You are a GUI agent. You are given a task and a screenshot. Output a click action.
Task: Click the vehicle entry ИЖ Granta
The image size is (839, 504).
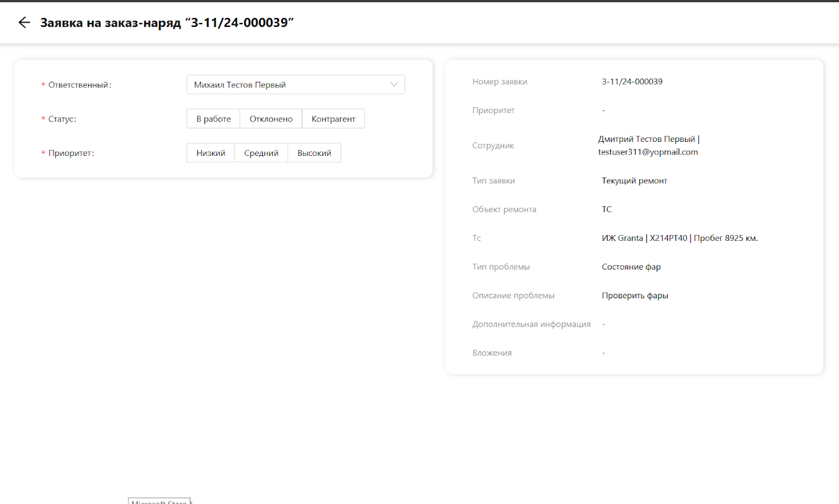[x=679, y=238]
